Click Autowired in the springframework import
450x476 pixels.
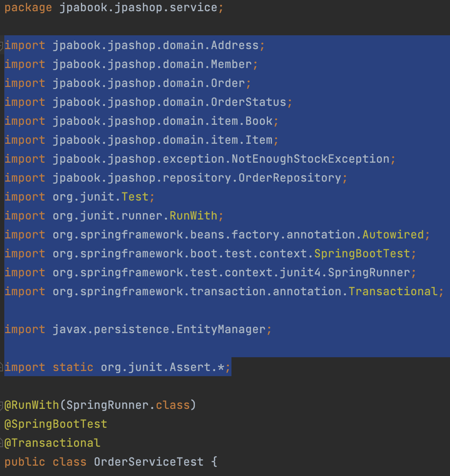393,235
